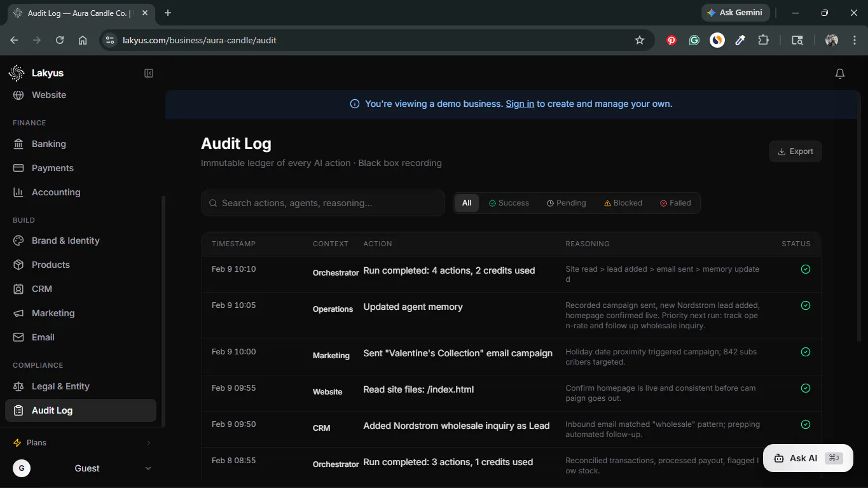Filter by Blocked status
This screenshot has width=868, height=488.
[623, 203]
